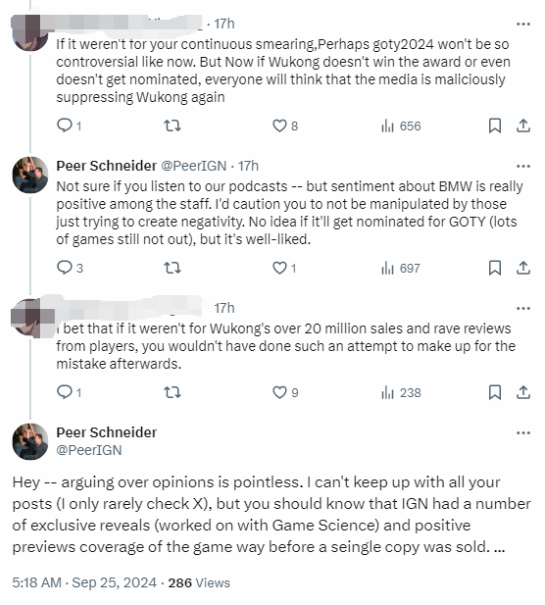Open Peer Schneider name on main tweet
This screenshot has height=605, width=545.
pyautogui.click(x=107, y=433)
